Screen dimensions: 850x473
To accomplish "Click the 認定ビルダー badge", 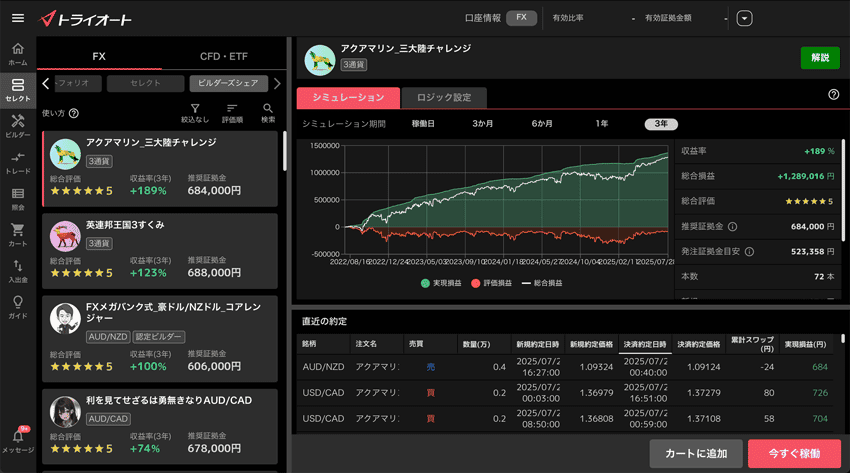I will coord(159,336).
